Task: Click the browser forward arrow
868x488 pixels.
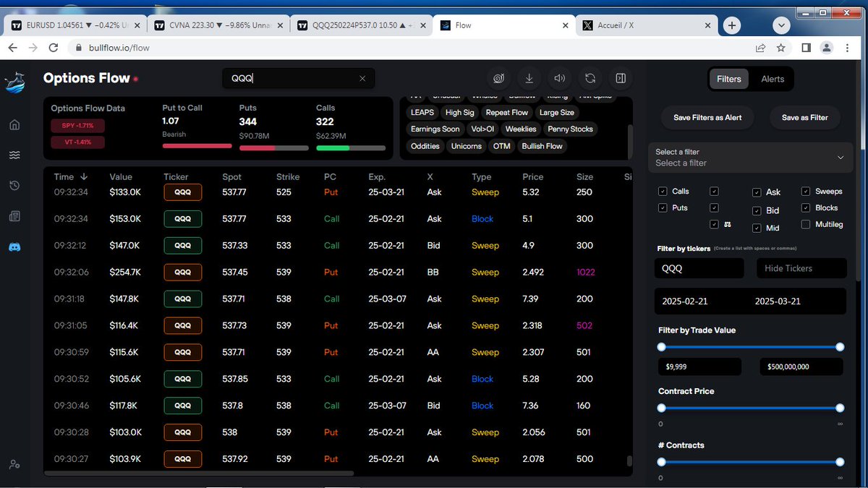Action: pyautogui.click(x=33, y=48)
